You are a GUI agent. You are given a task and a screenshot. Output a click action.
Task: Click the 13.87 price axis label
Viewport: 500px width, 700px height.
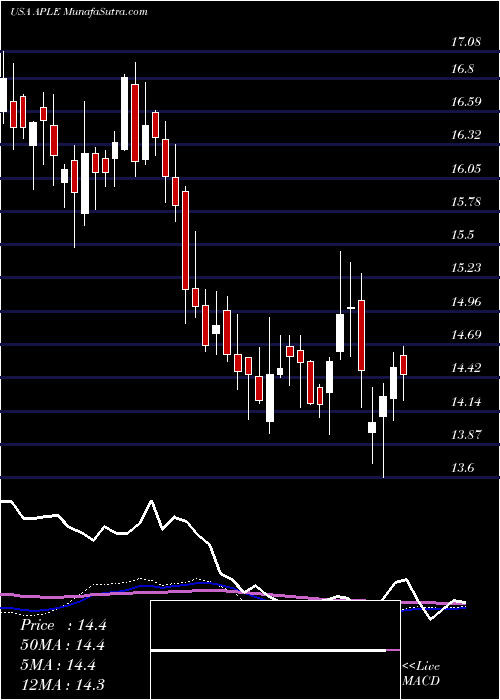[x=466, y=434]
